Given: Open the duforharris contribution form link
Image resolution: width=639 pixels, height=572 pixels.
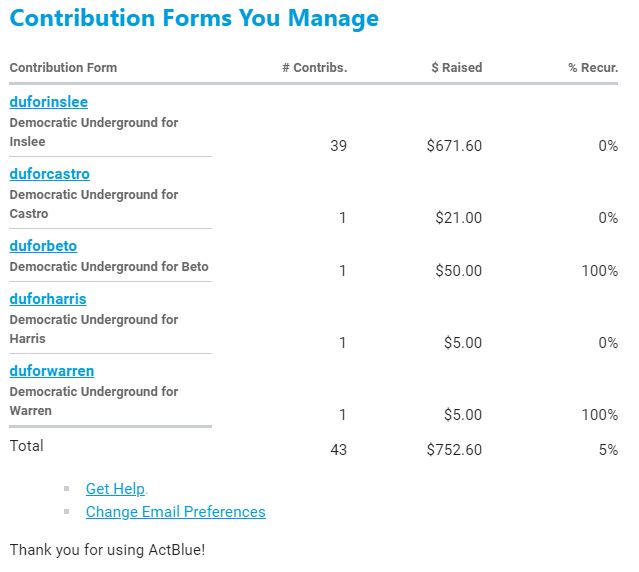Looking at the screenshot, I should click(x=48, y=299).
